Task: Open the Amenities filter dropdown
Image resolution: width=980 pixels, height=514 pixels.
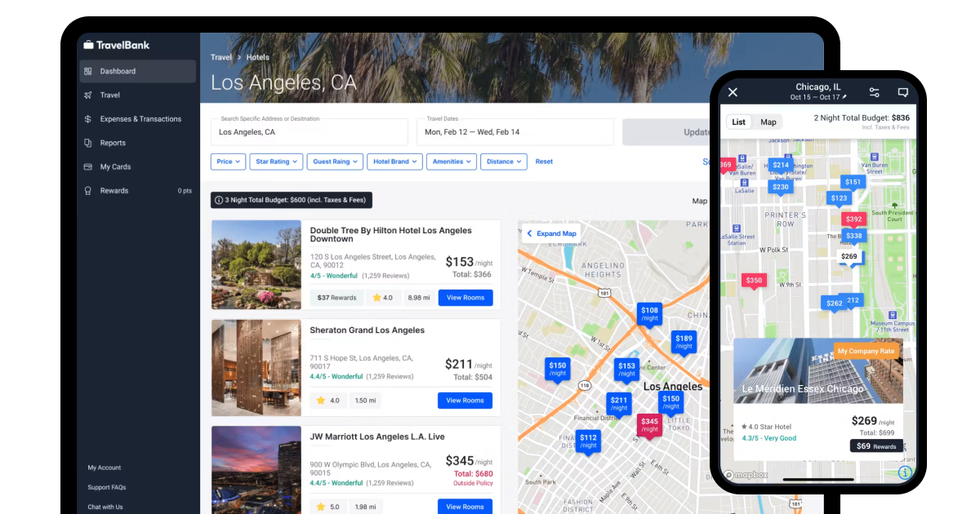Action: click(x=452, y=162)
